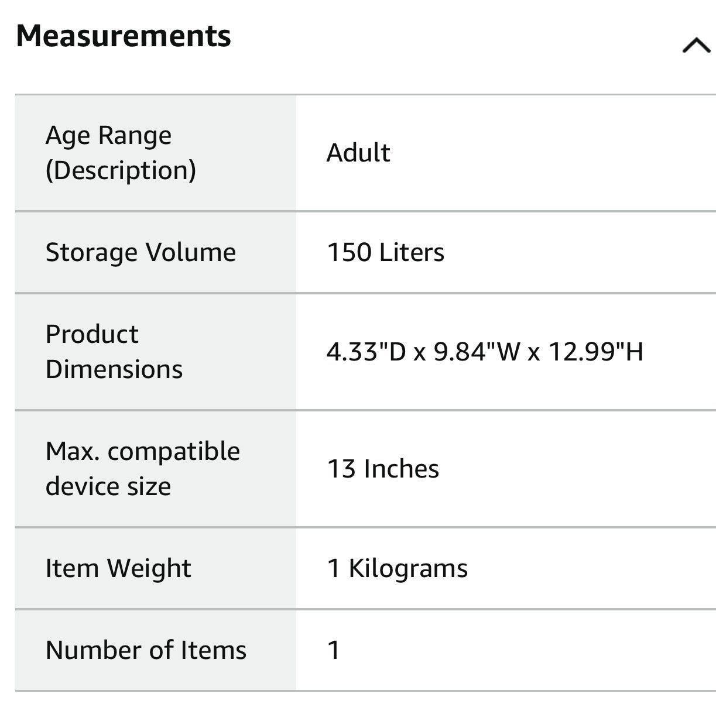Viewport: 716px width, 728px height.
Task: Click the 1 Kilograms value
Action: point(398,568)
